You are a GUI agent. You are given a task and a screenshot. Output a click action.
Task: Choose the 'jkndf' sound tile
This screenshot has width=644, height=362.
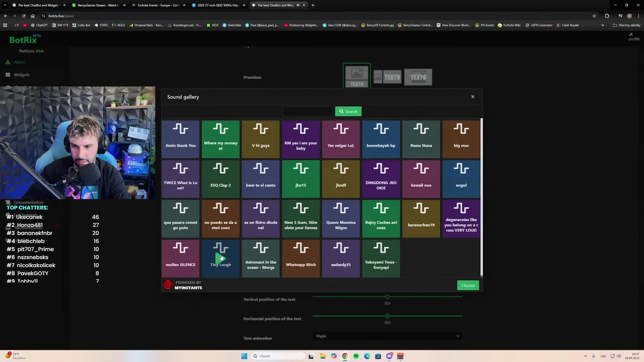coord(341,178)
